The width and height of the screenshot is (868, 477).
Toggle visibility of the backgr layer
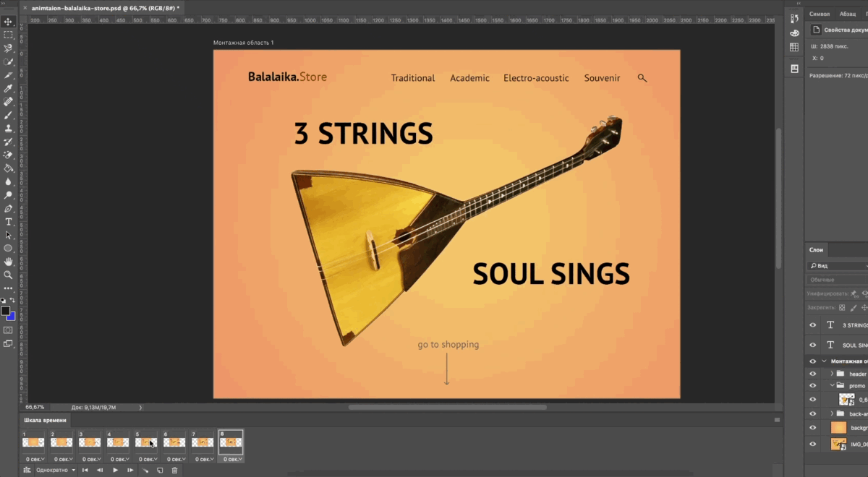click(813, 428)
